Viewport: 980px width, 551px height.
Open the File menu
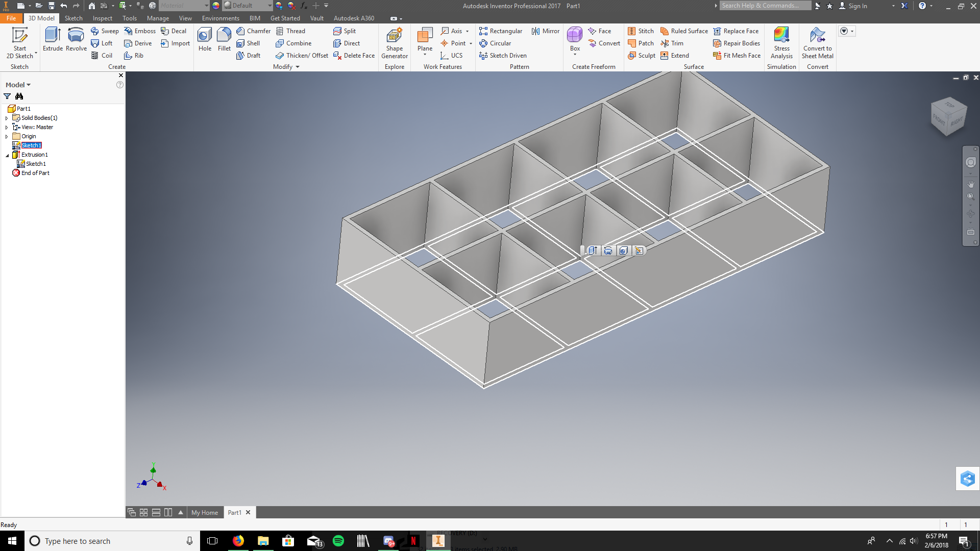tap(11, 18)
